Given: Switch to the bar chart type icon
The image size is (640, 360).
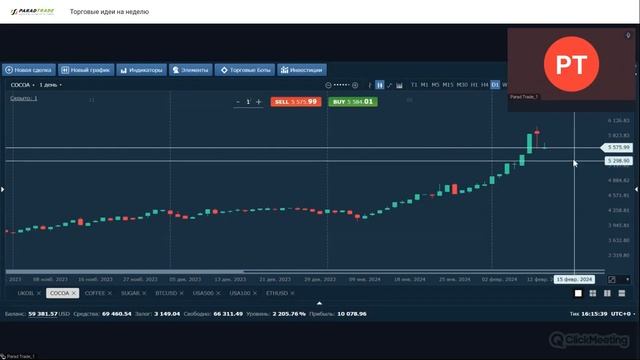Looking at the screenshot, I should [x=370, y=85].
